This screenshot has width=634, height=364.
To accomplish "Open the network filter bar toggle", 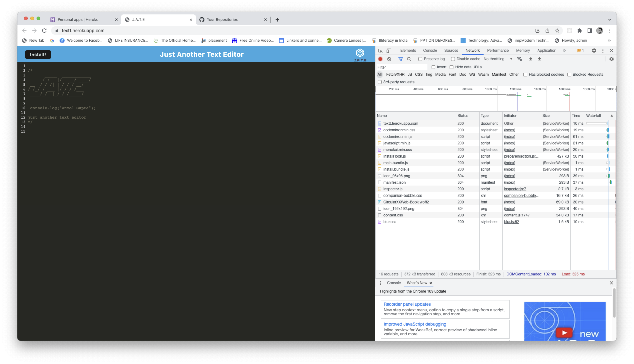I will (x=401, y=59).
